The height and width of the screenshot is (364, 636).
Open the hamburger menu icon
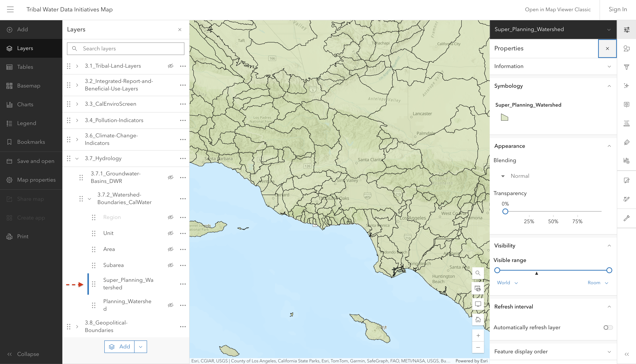(x=10, y=10)
